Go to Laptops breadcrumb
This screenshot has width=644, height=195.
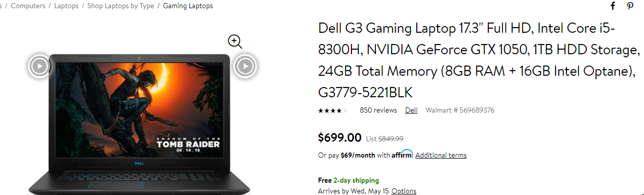(66, 6)
